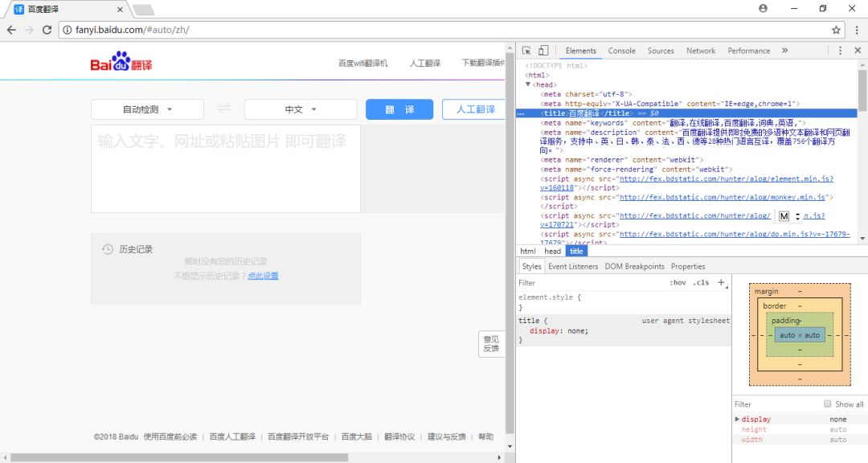Select the meta charset="utf-8" DOM line
868x463 pixels.
586,94
